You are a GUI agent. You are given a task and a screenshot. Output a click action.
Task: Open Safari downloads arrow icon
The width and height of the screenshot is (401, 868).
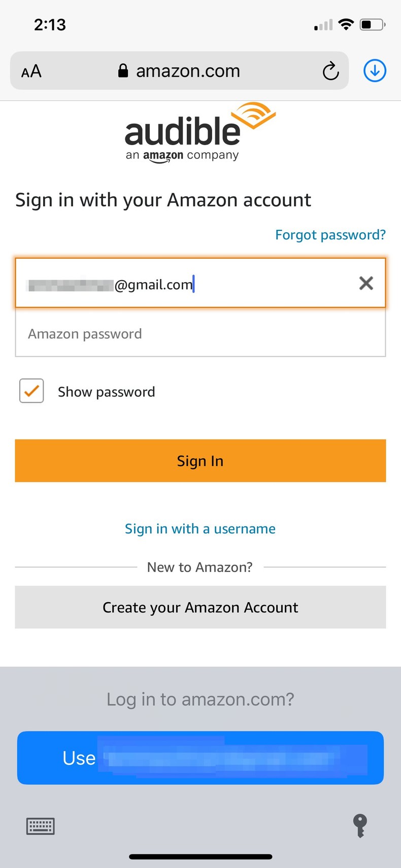tap(375, 71)
